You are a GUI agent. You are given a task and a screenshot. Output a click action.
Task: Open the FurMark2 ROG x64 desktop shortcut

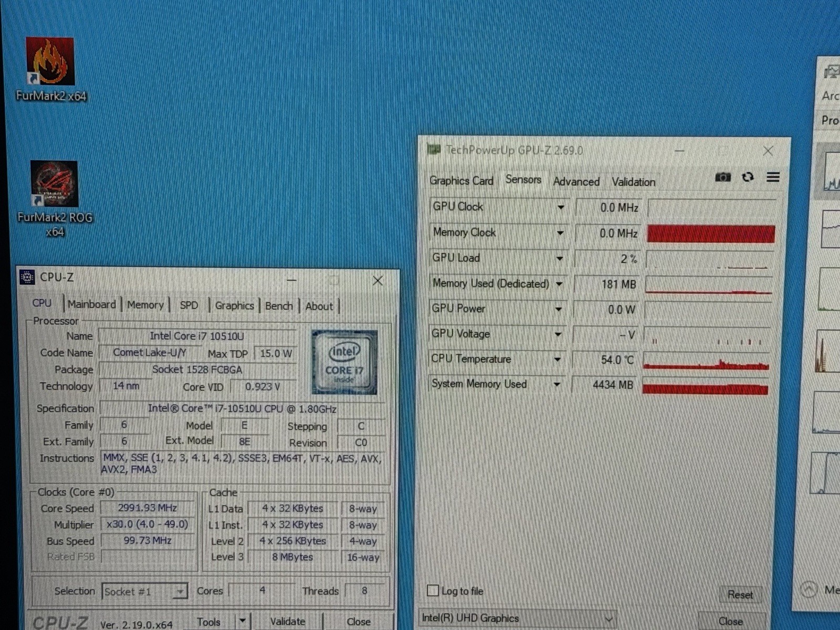coord(54,198)
